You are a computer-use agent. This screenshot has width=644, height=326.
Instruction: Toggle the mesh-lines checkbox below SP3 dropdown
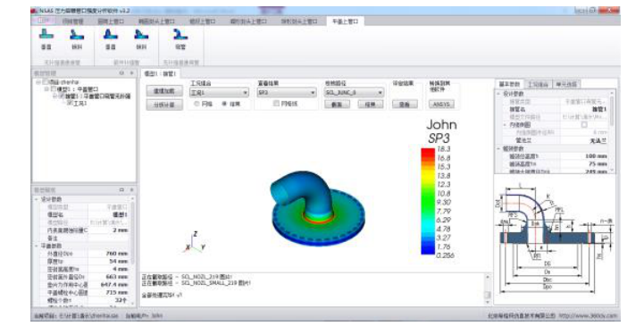(x=276, y=104)
